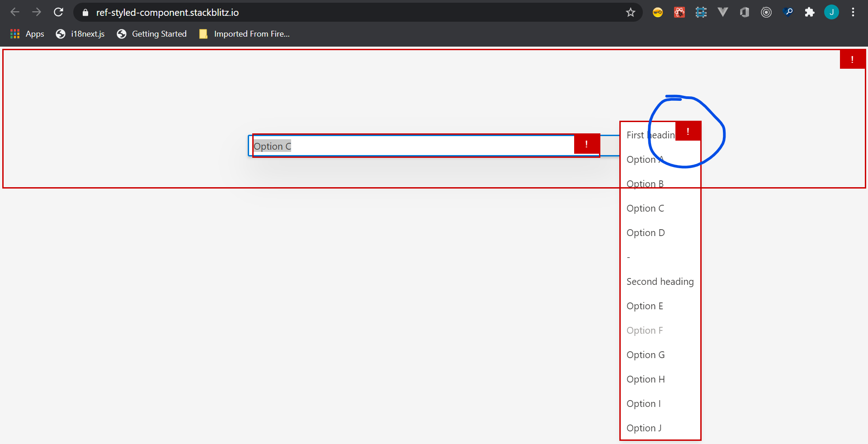Click the J profile avatar circle

tap(831, 12)
